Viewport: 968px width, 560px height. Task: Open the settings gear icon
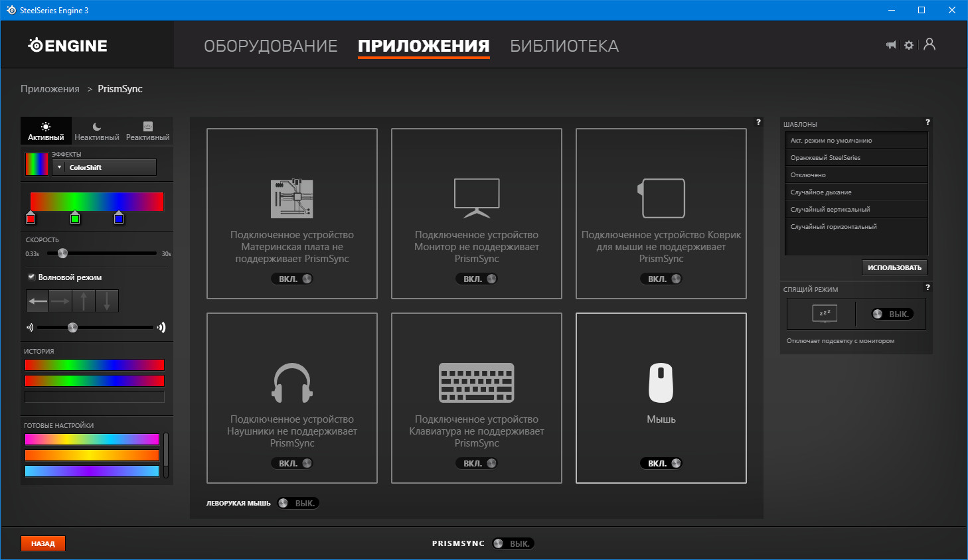point(909,45)
